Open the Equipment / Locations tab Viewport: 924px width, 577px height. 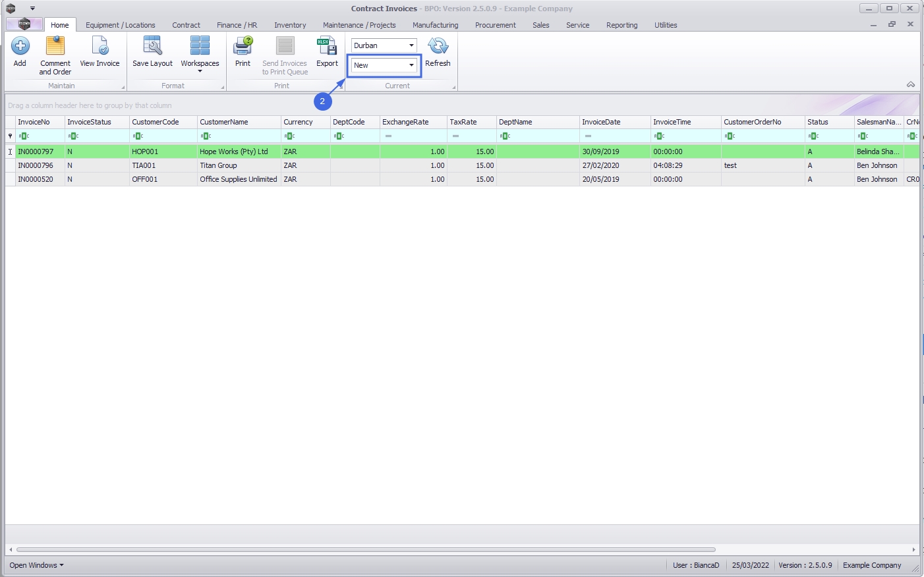(x=121, y=25)
